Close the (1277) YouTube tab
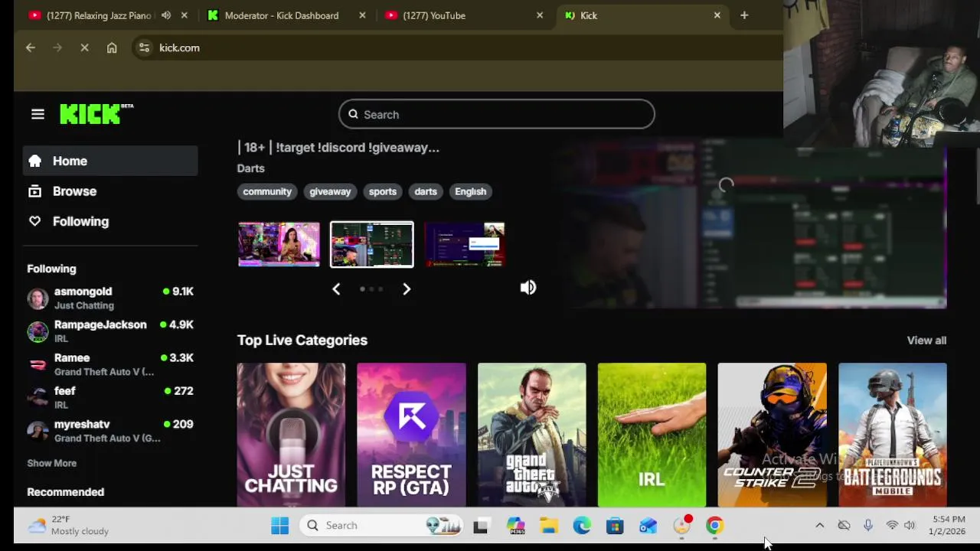Viewport: 980px width, 551px height. pyautogui.click(x=540, y=15)
